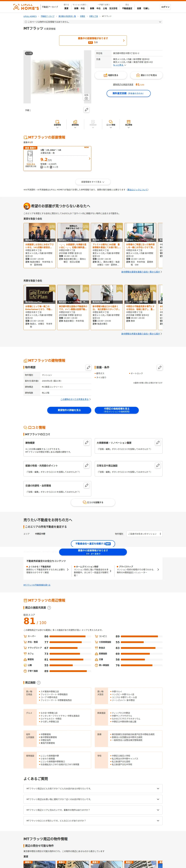Click the ログイン button

(x=165, y=7)
